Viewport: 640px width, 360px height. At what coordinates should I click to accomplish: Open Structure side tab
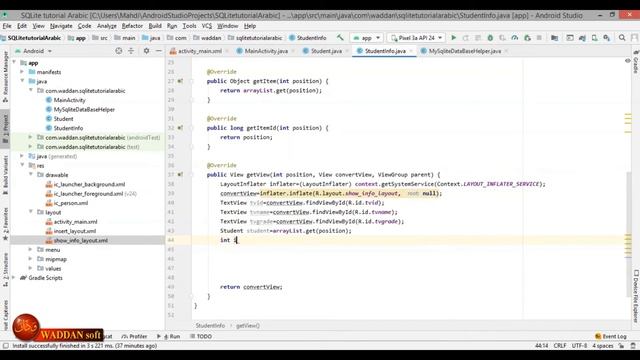point(5,269)
